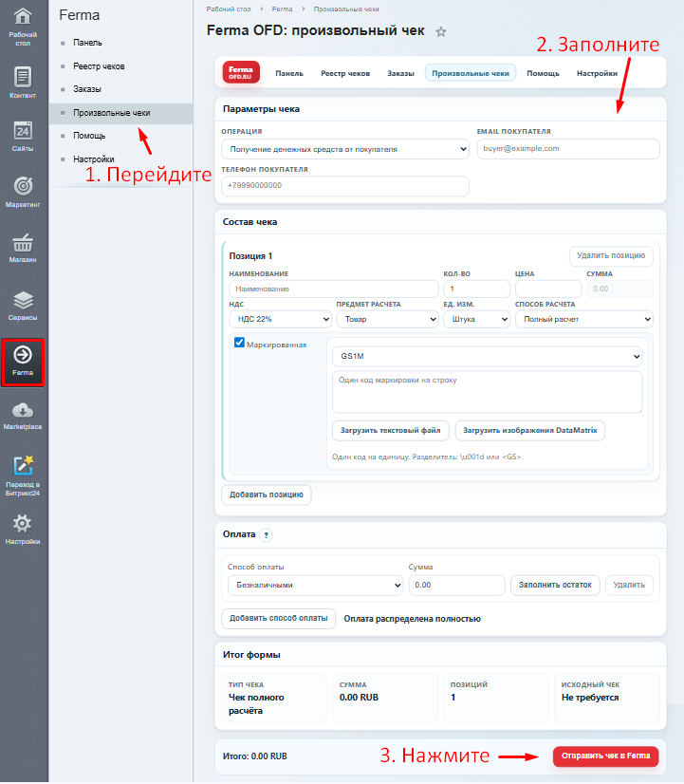
Task: Click Загрузить изображения DataMatrix button
Action: tap(530, 431)
